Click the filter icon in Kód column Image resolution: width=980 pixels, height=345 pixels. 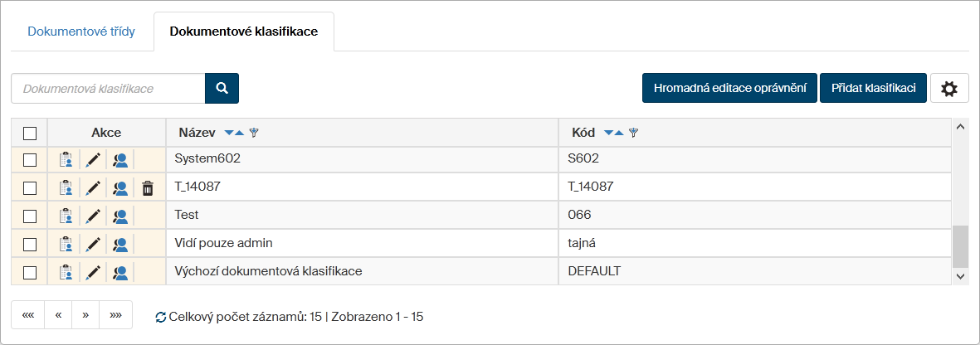(633, 133)
